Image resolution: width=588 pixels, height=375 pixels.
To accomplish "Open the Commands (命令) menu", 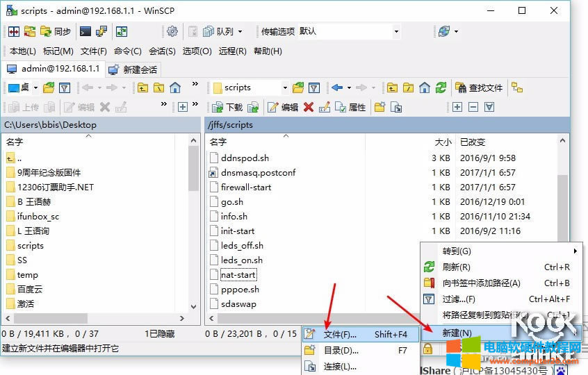I will point(127,51).
